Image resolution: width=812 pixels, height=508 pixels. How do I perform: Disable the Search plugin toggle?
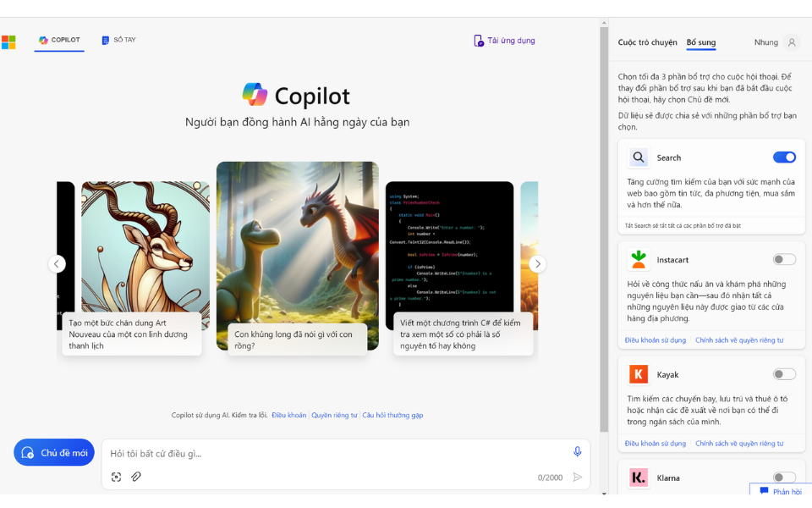pyautogui.click(x=784, y=157)
